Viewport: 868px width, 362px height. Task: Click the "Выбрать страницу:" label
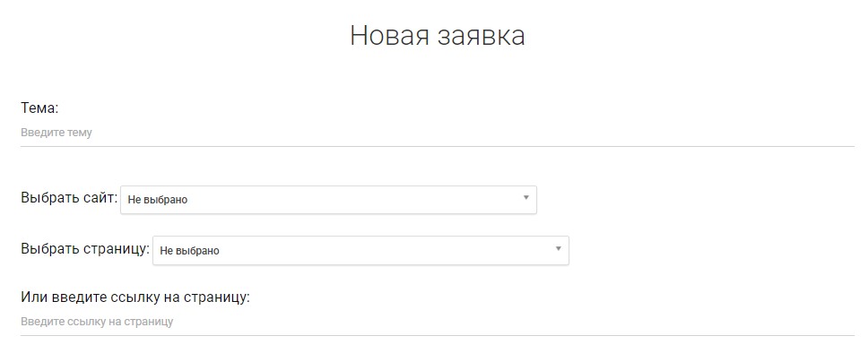click(x=85, y=249)
